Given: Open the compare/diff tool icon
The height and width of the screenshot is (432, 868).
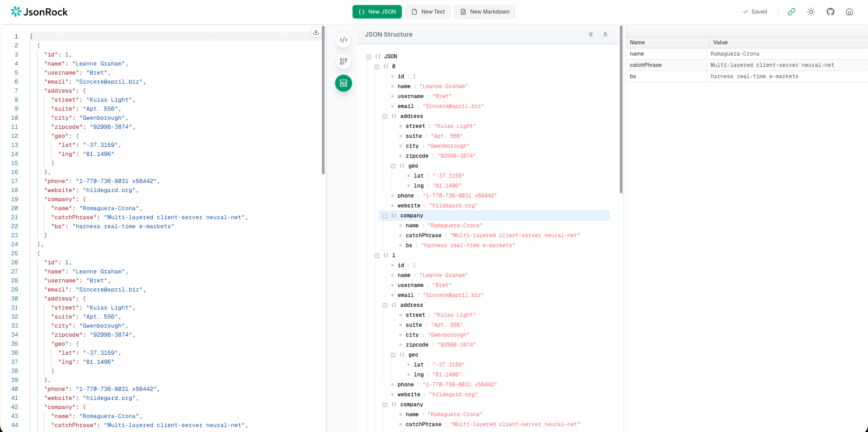Looking at the screenshot, I should [344, 61].
